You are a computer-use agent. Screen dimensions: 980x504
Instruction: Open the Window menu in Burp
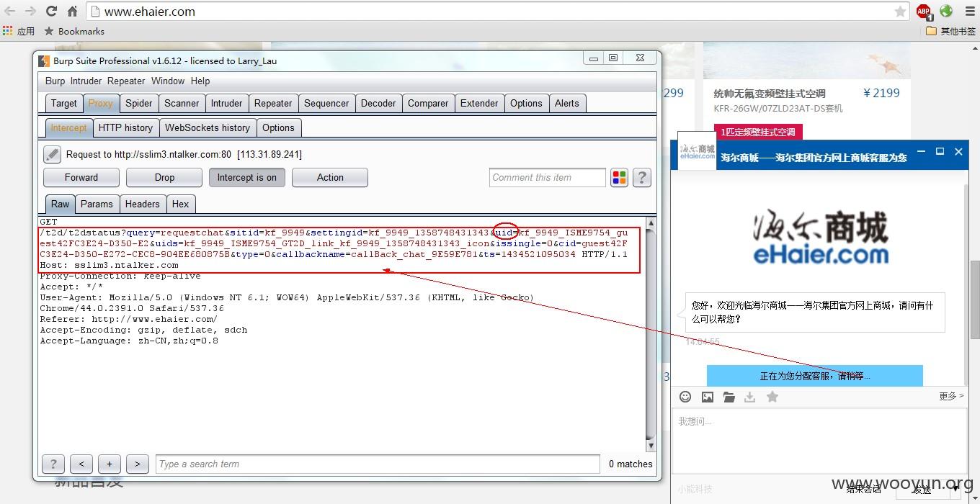168,81
